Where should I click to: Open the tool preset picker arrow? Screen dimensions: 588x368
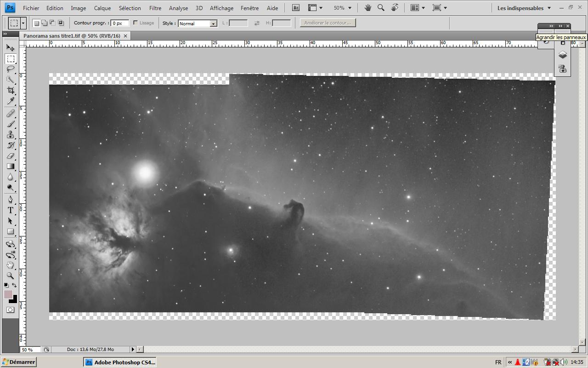click(x=23, y=23)
